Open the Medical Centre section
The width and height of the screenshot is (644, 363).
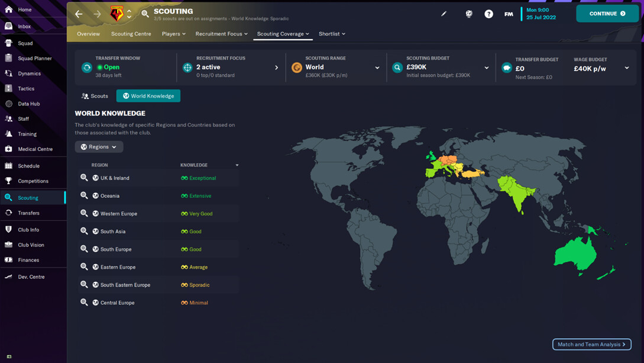tap(35, 149)
